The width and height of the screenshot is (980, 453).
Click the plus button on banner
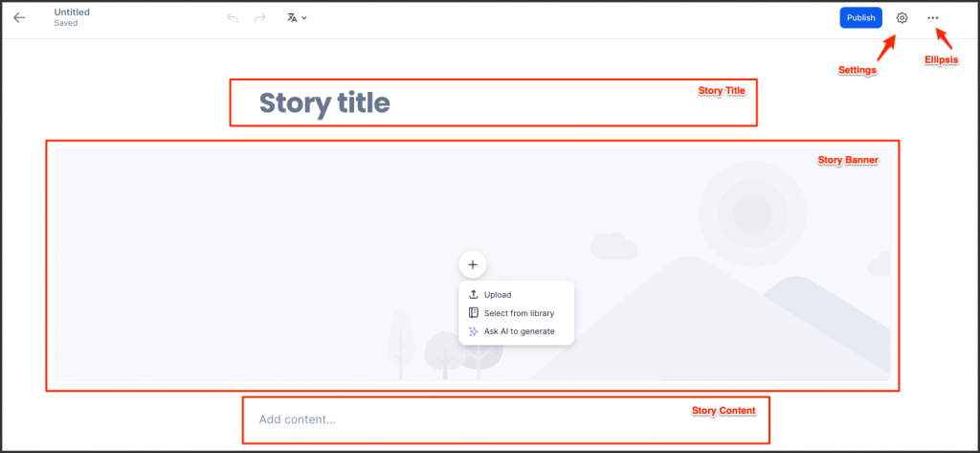point(473,264)
